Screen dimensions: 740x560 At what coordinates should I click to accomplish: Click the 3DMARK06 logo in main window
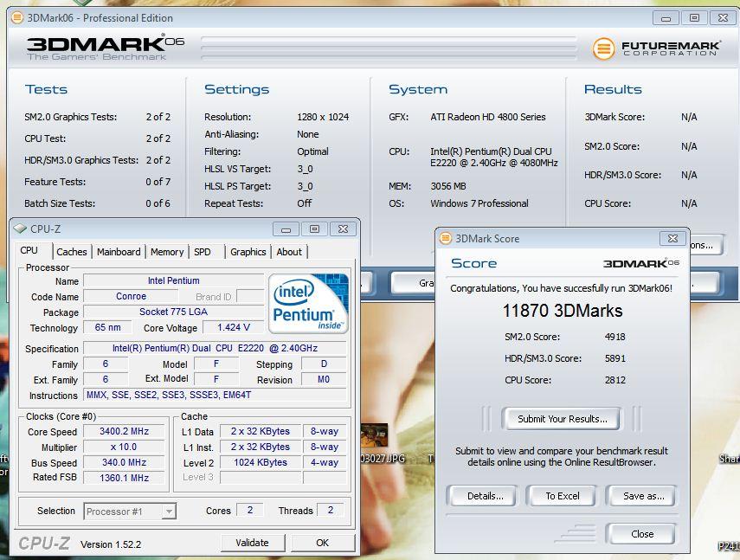point(105,48)
